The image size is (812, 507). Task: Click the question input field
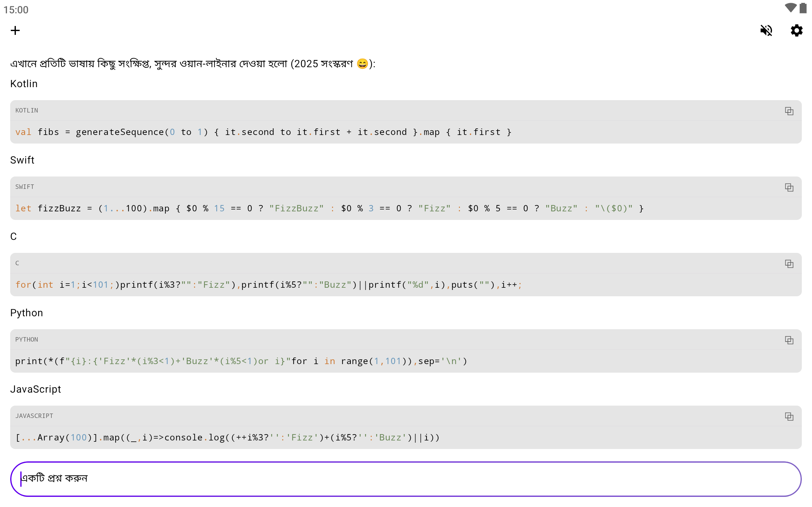tap(405, 479)
